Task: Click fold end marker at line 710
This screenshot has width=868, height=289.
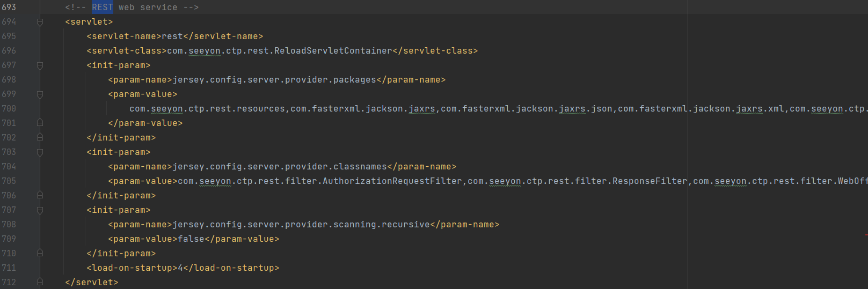Action: (x=40, y=254)
